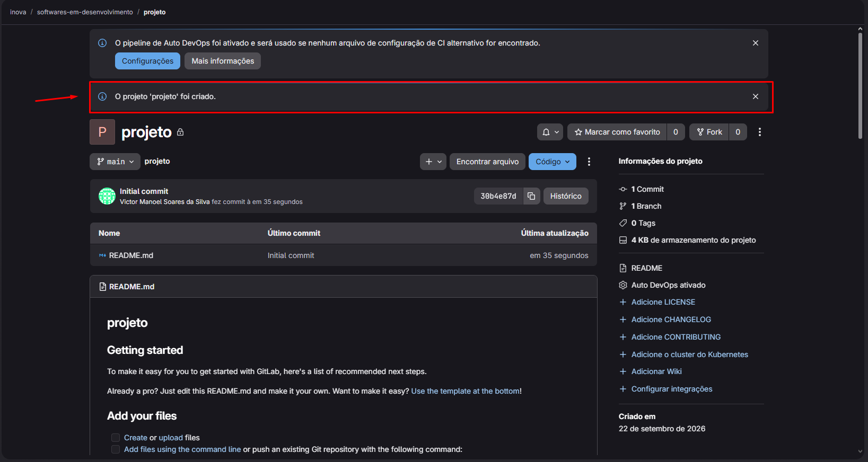Click the README.md file header icon
The image size is (868, 462).
103,287
